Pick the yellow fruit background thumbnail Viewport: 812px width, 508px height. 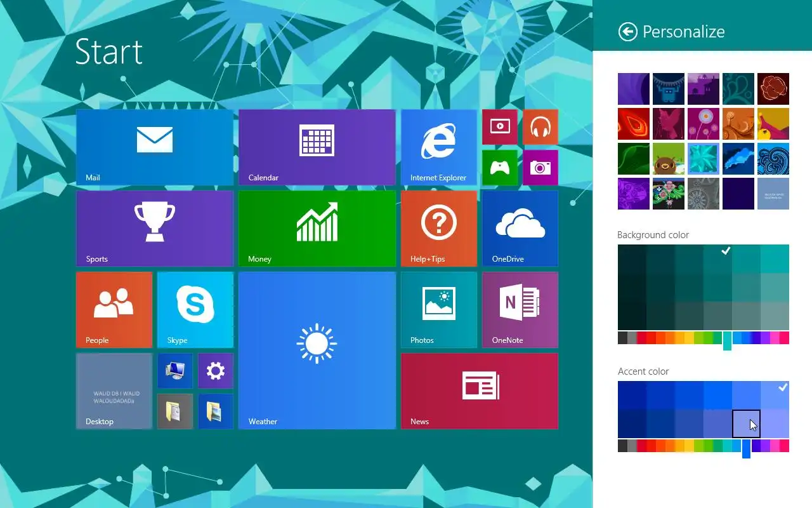[x=773, y=124]
